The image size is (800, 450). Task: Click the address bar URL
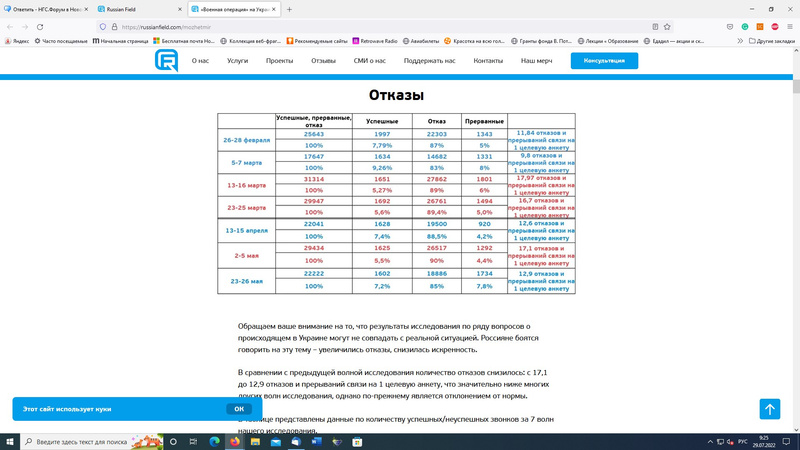tap(166, 27)
